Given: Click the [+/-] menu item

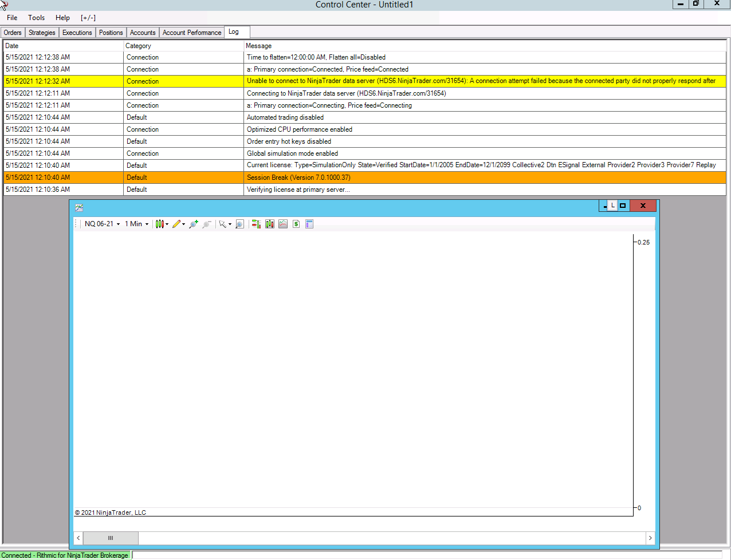Looking at the screenshot, I should tap(88, 18).
